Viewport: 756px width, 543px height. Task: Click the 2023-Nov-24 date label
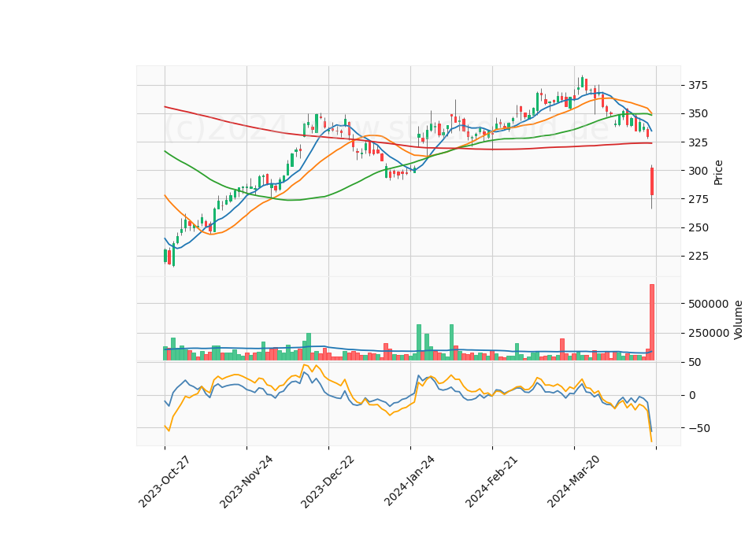point(246,482)
